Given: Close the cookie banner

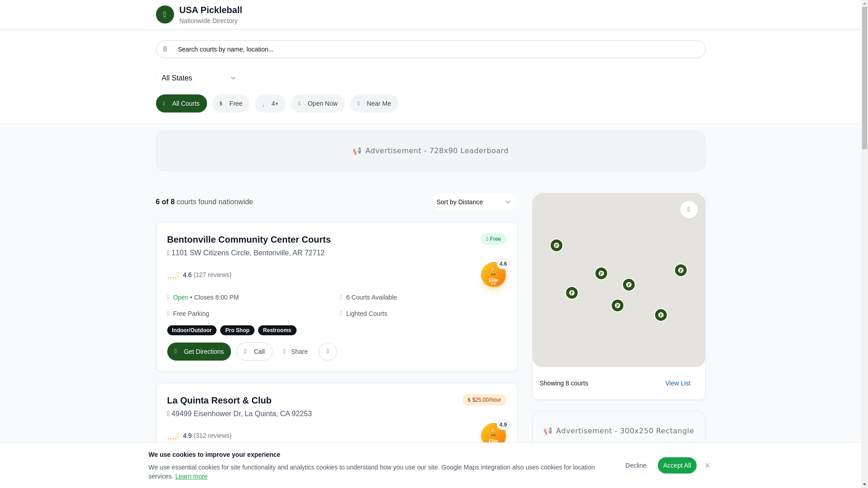Looking at the screenshot, I should click(x=707, y=465).
